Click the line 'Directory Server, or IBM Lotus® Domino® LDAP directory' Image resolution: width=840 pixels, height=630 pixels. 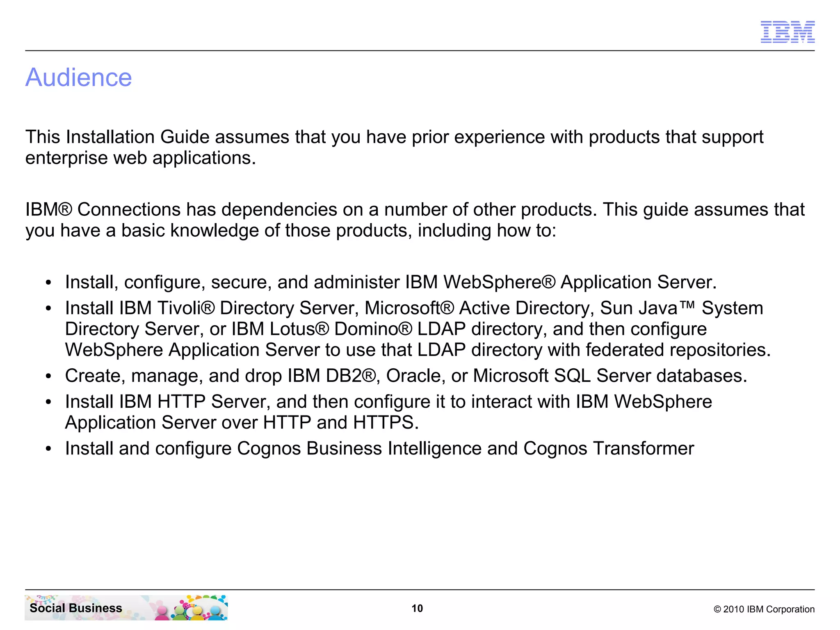click(386, 329)
